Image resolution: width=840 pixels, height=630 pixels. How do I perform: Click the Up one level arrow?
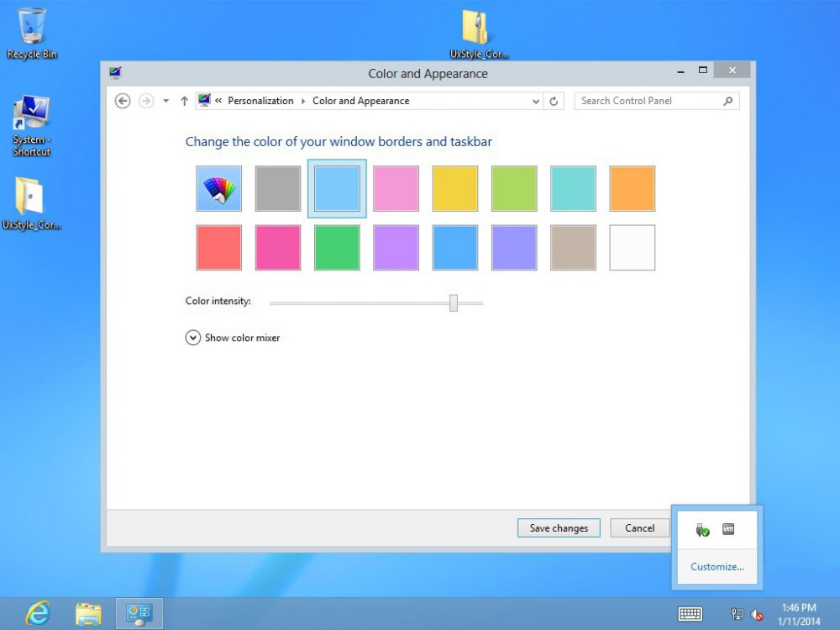[x=184, y=101]
